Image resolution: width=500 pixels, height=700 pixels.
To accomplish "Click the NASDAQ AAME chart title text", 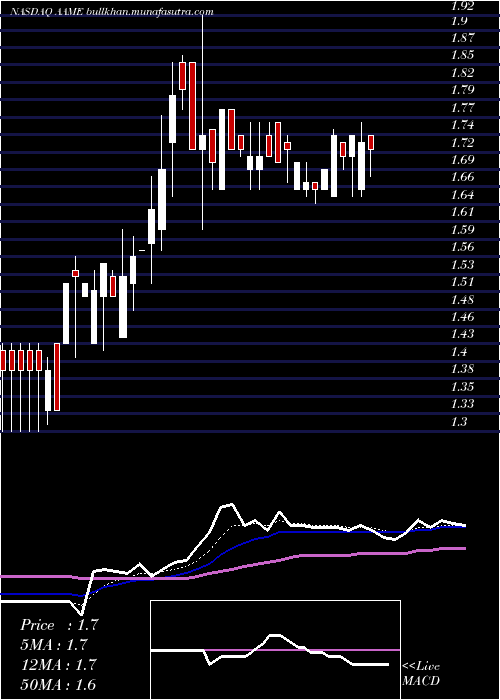I will [x=111, y=12].
